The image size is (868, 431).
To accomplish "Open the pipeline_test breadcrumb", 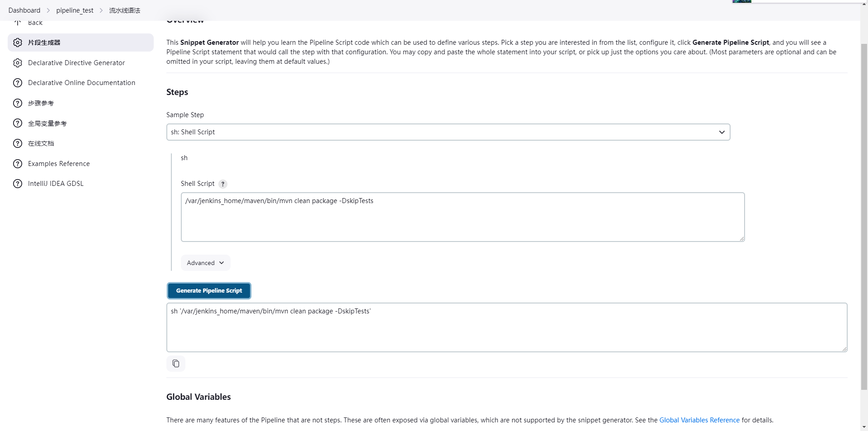I will tap(75, 10).
